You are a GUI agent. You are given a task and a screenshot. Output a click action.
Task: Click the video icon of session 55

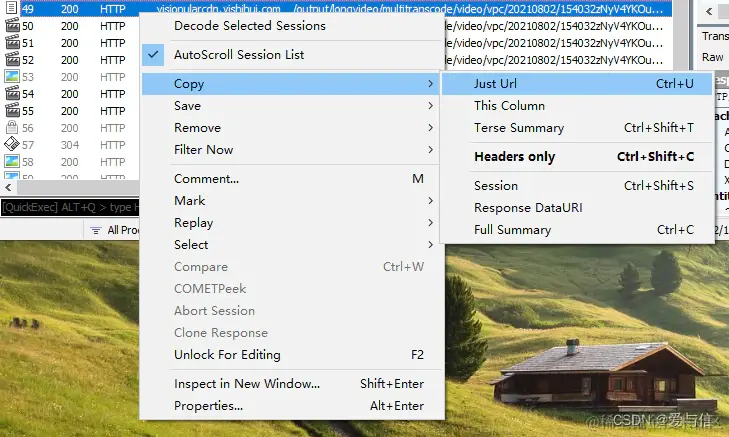point(12,111)
